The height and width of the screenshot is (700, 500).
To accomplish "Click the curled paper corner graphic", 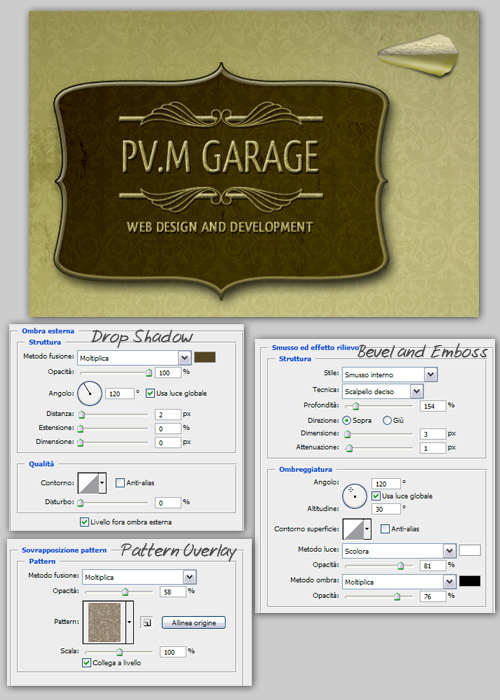I will [x=418, y=55].
